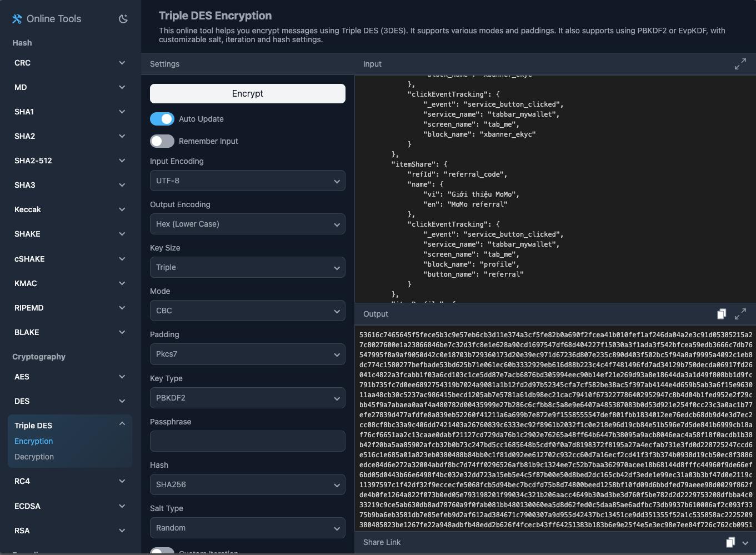
Task: Expand the Input panel to fullscreen
Action: click(740, 64)
